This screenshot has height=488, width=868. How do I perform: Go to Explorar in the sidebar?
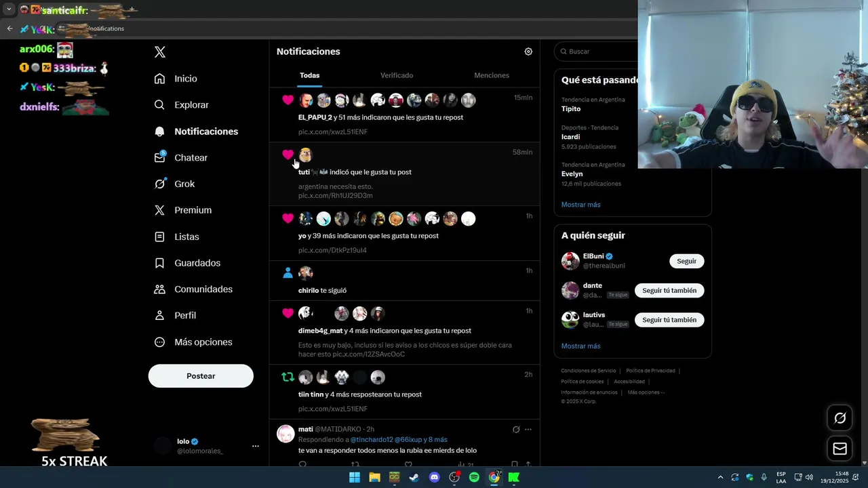click(x=181, y=105)
